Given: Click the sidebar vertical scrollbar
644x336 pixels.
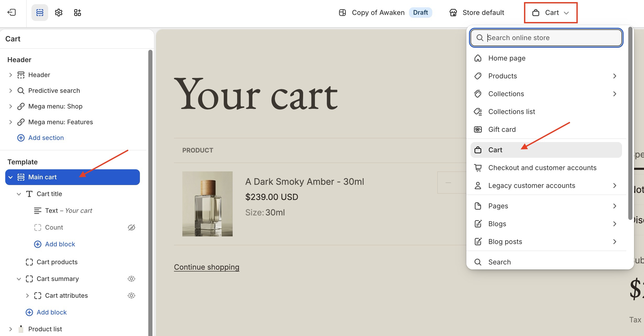Looking at the screenshot, I should tap(150, 193).
